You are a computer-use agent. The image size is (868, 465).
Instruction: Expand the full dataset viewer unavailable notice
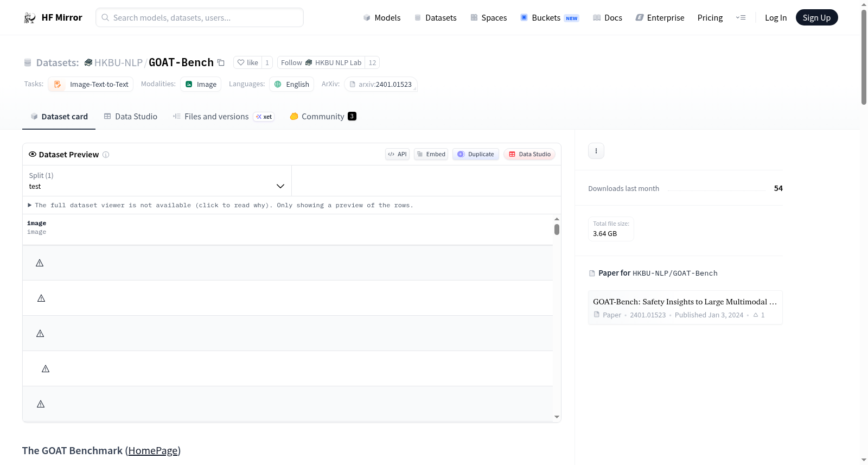pos(220,205)
